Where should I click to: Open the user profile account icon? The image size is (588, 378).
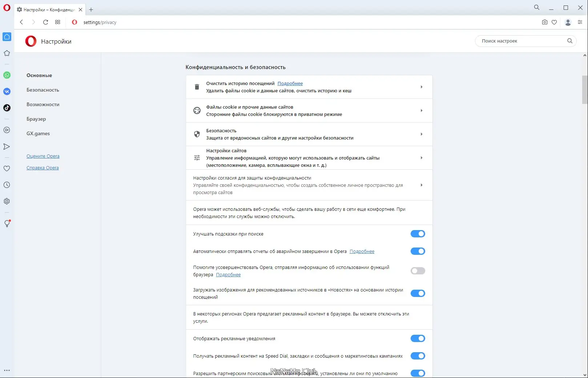[x=568, y=22]
